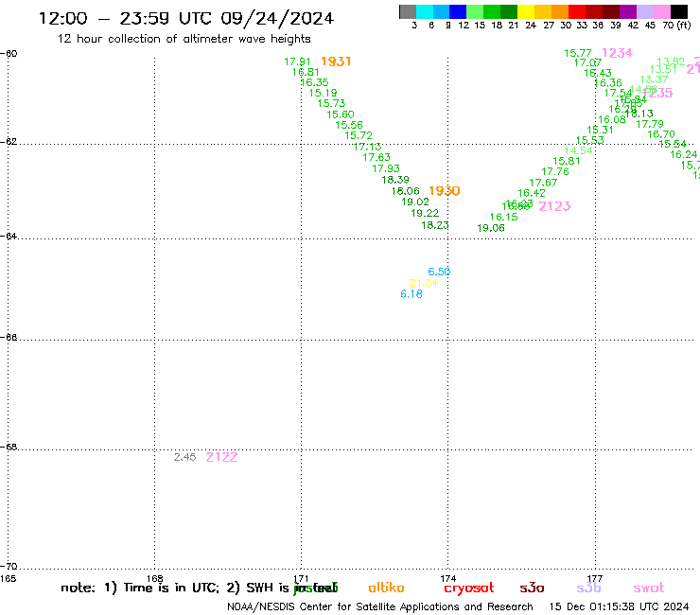Click the orange 1930 time label
The height and width of the screenshot is (615, 700).
(x=445, y=191)
